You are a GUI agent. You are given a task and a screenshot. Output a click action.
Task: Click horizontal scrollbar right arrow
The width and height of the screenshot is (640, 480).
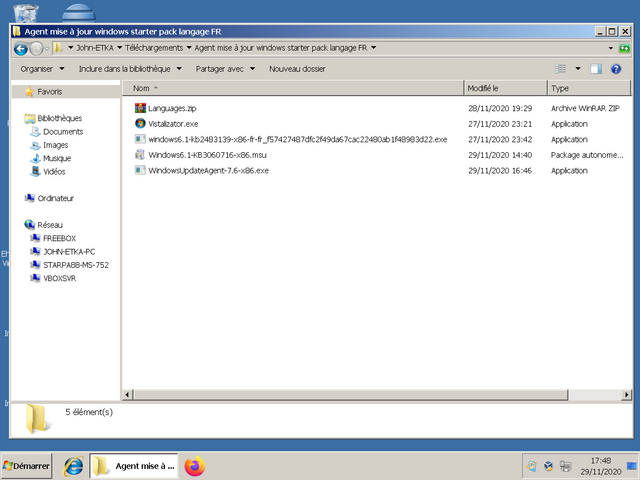pyautogui.click(x=626, y=395)
